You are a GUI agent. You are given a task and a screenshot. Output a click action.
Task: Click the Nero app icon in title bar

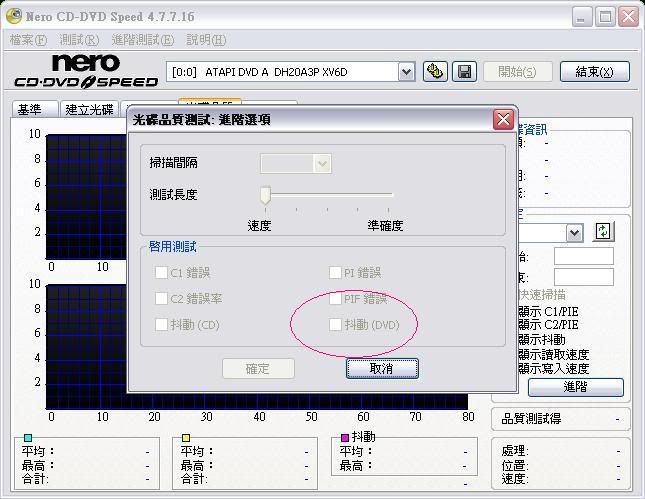pyautogui.click(x=13, y=17)
